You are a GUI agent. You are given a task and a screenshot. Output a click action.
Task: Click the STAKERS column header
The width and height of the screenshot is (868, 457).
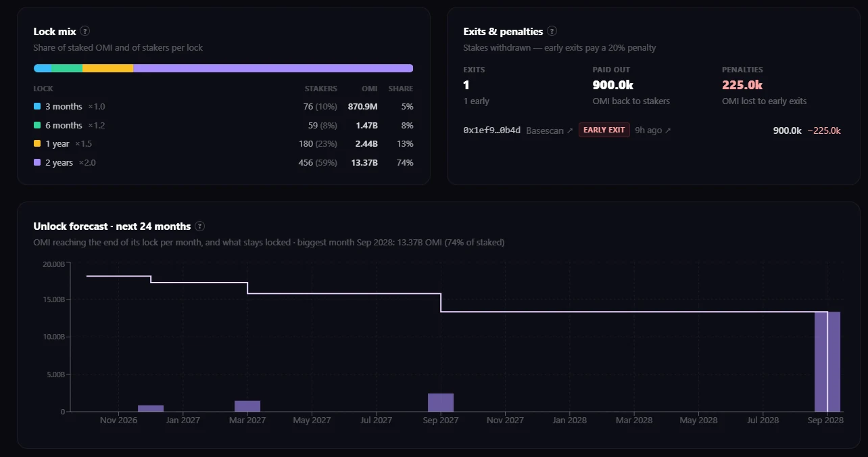point(321,89)
